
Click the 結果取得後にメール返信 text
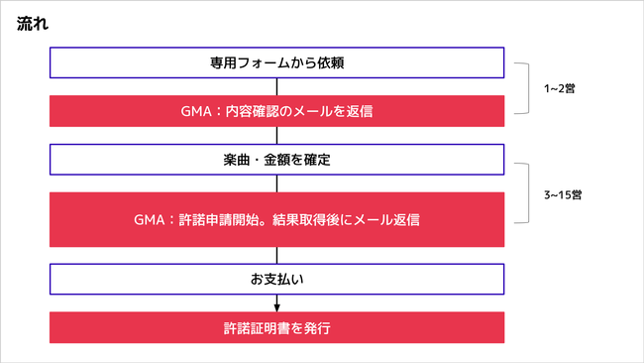click(x=346, y=220)
